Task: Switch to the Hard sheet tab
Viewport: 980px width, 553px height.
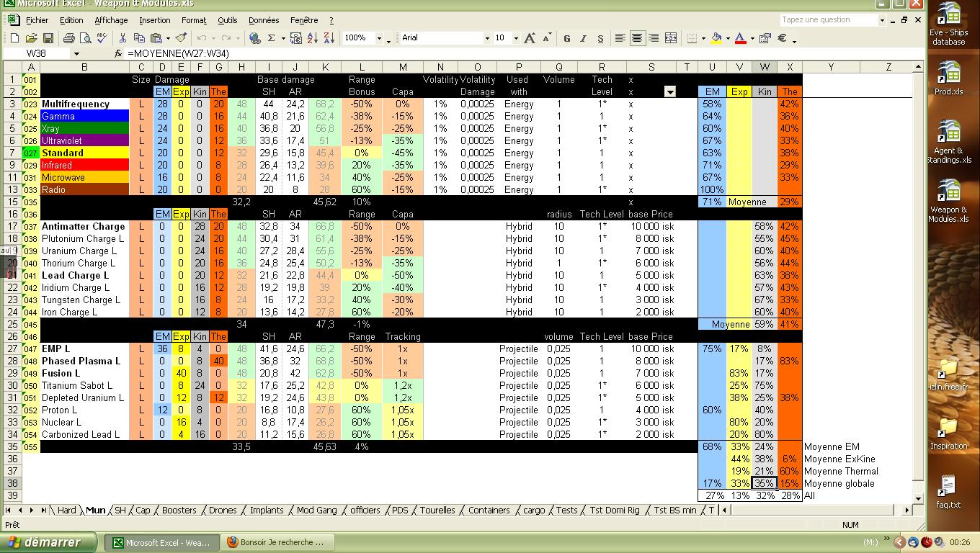Action: pyautogui.click(x=66, y=510)
